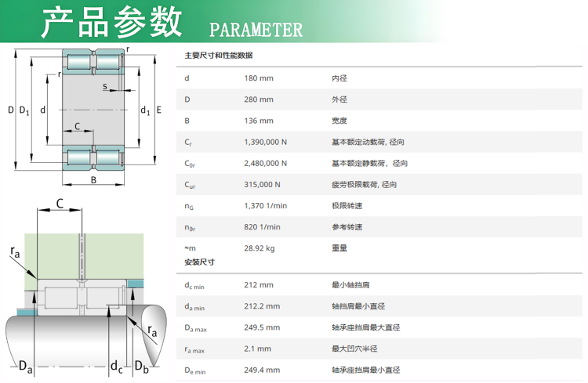
Task: Select the 安装尺寸 section header
Action: pos(199,262)
